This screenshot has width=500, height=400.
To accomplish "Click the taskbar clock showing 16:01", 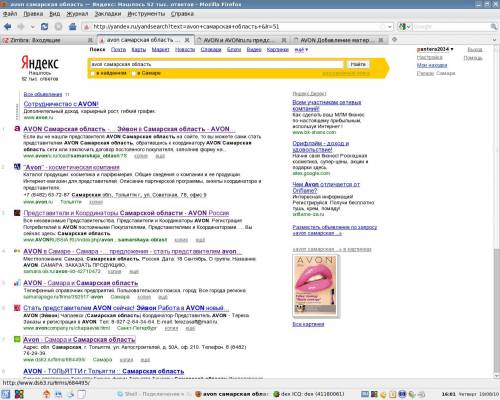I will (x=448, y=394).
